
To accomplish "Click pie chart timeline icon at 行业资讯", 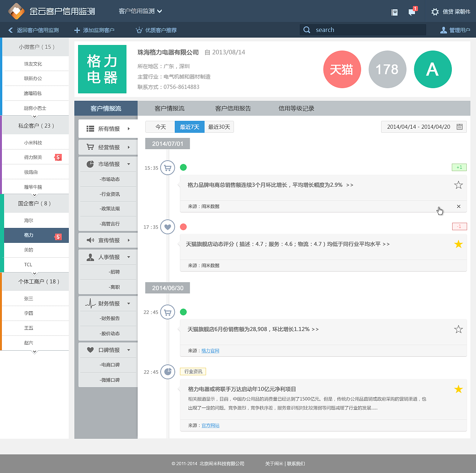I will click(x=168, y=371).
